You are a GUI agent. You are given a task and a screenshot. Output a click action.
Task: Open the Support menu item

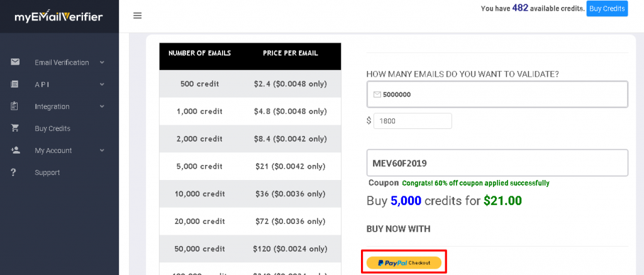pyautogui.click(x=47, y=172)
